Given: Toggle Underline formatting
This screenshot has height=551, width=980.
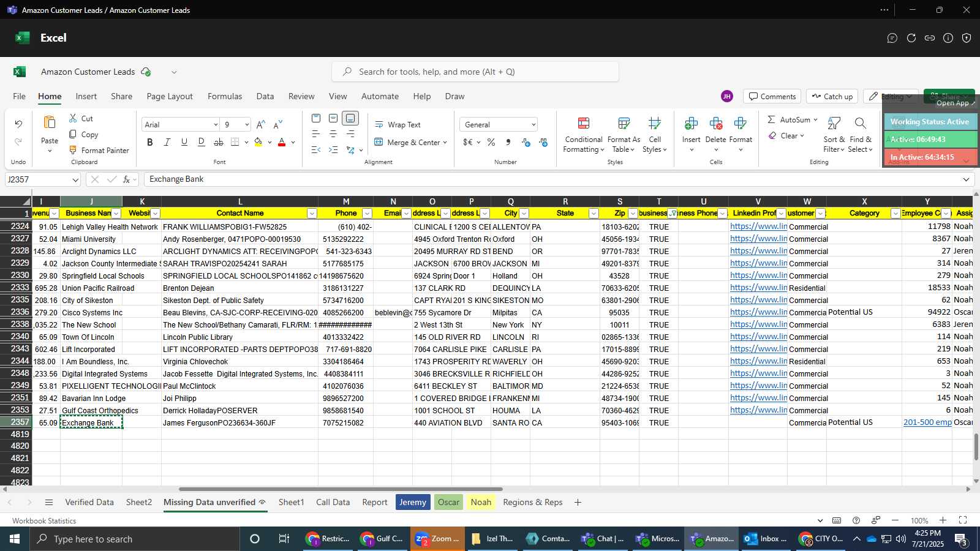Looking at the screenshot, I should (184, 142).
